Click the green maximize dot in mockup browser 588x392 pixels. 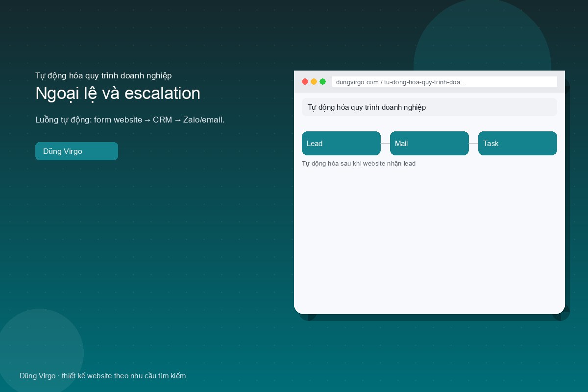(322, 82)
